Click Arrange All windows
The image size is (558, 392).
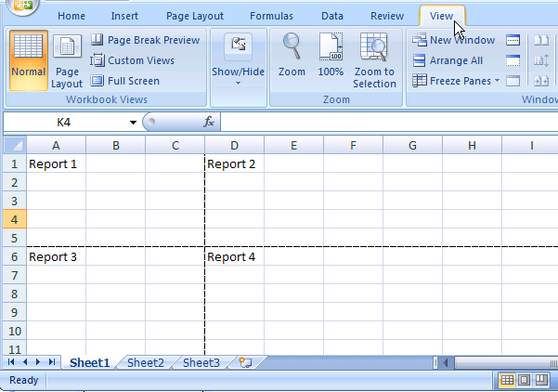pyautogui.click(x=448, y=60)
